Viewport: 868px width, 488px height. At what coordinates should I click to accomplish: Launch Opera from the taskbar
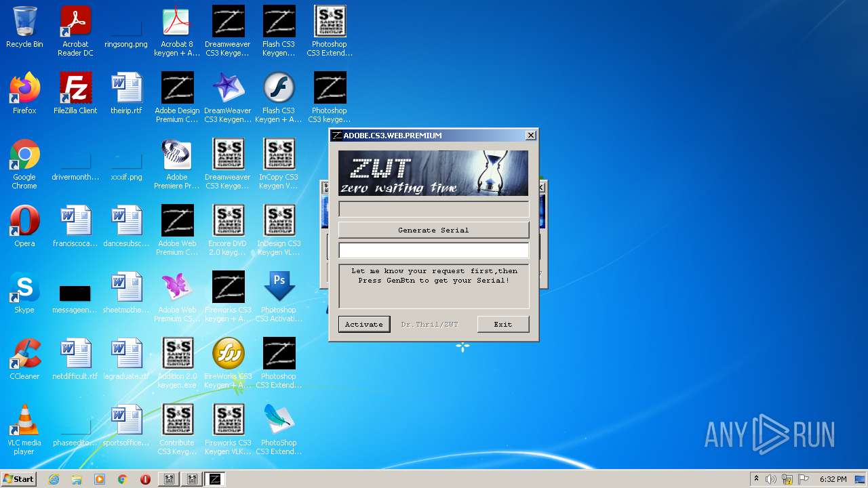click(145, 479)
